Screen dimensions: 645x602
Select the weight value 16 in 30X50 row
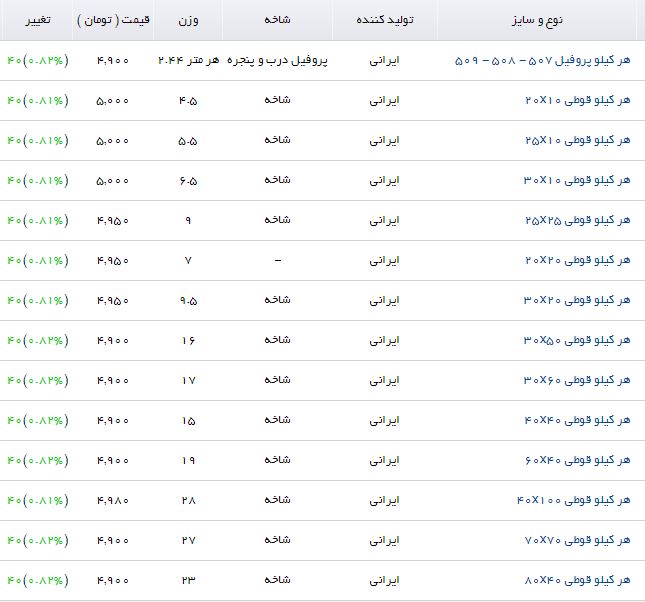188,341
